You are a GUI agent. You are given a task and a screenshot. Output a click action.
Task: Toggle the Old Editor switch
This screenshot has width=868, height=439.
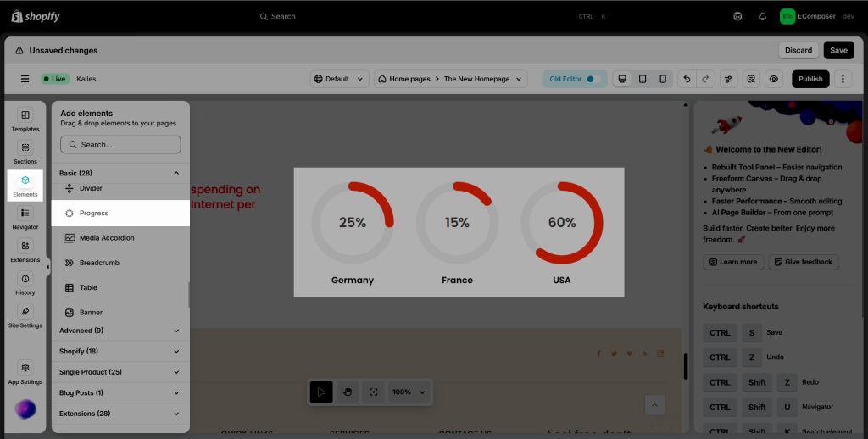tap(593, 79)
